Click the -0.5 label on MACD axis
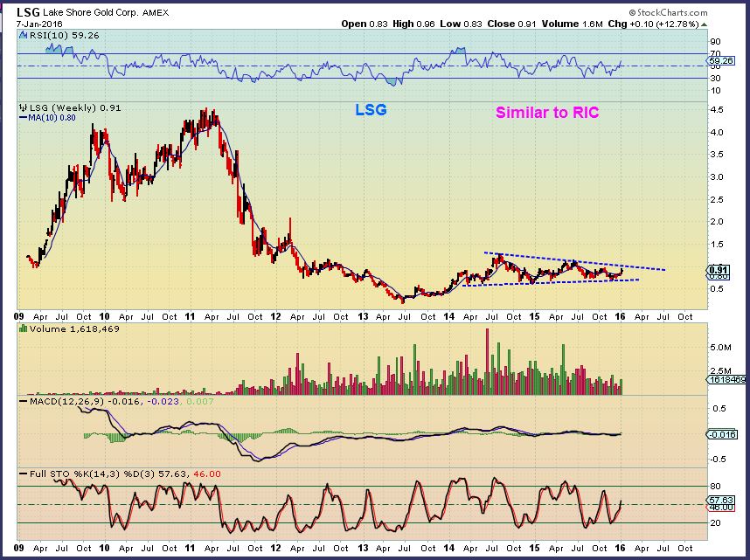Viewport: 750px width, 560px height. (x=718, y=459)
